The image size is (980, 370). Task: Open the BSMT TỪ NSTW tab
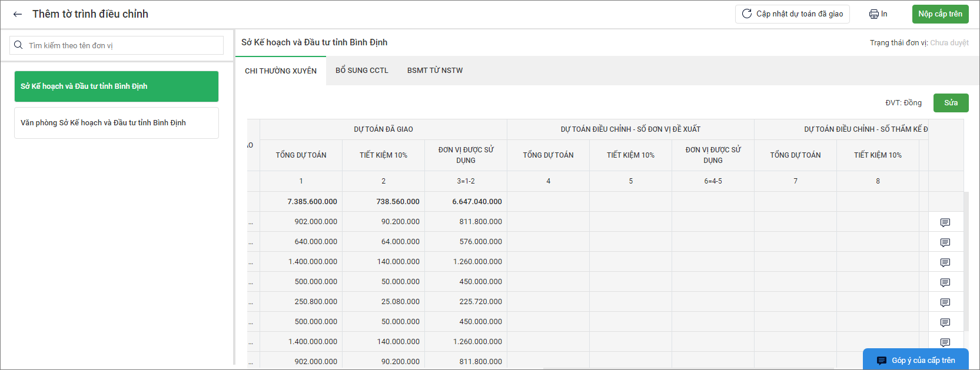[x=435, y=71]
